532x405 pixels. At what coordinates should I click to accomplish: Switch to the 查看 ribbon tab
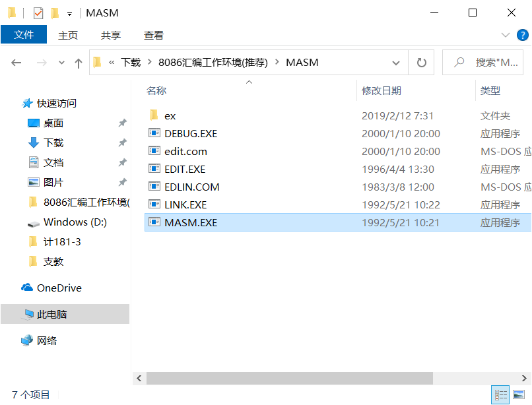(152, 35)
